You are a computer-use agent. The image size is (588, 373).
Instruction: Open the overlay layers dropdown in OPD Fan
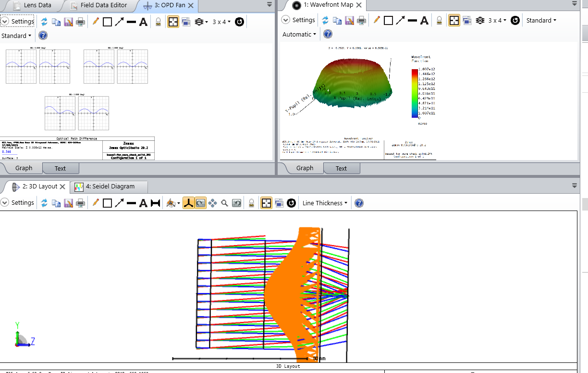point(202,22)
